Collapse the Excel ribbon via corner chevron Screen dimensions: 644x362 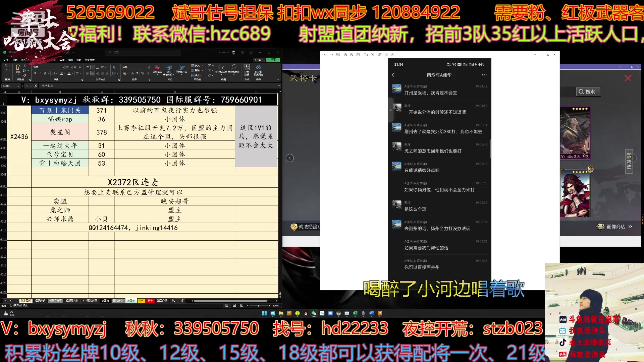[x=278, y=79]
